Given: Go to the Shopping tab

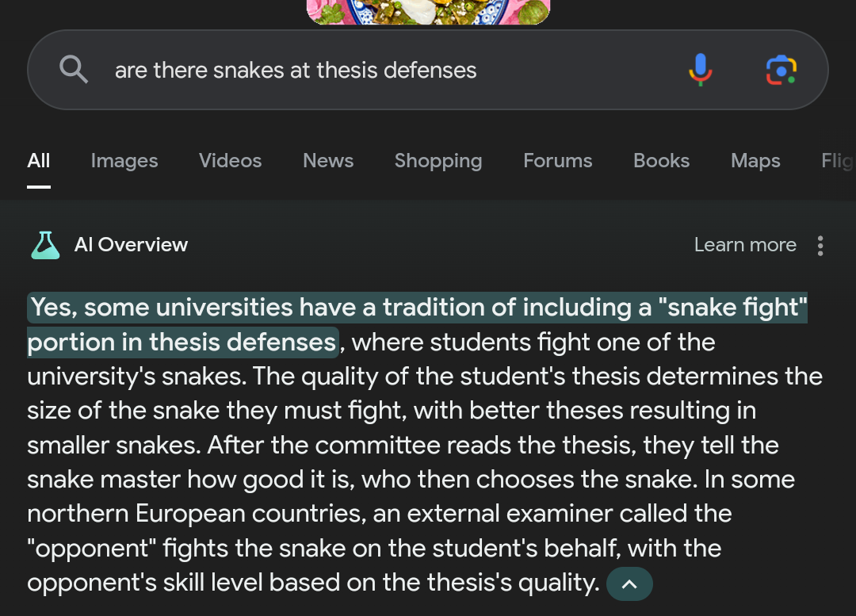Looking at the screenshot, I should [438, 161].
